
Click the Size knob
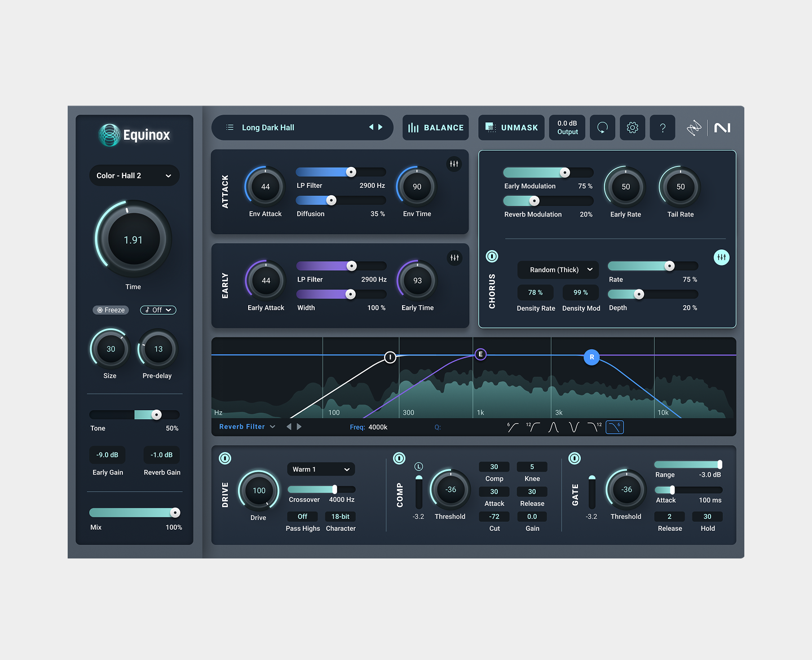(111, 349)
